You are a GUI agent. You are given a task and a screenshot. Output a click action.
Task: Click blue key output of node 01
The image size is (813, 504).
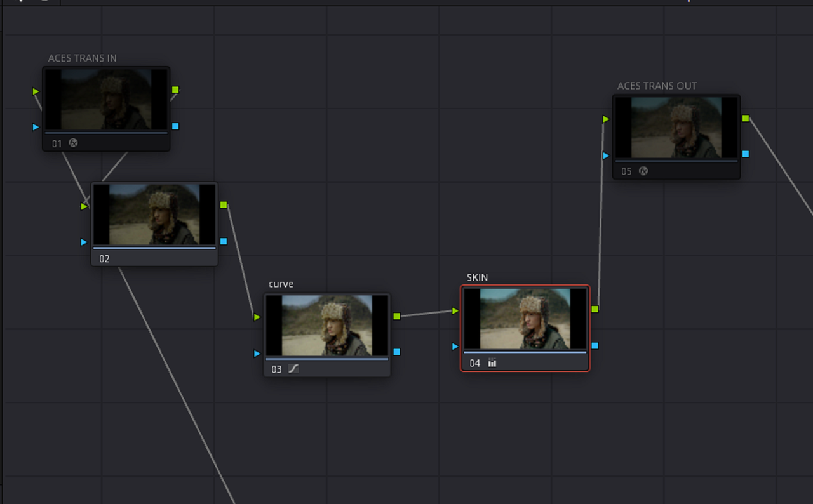[x=175, y=126]
